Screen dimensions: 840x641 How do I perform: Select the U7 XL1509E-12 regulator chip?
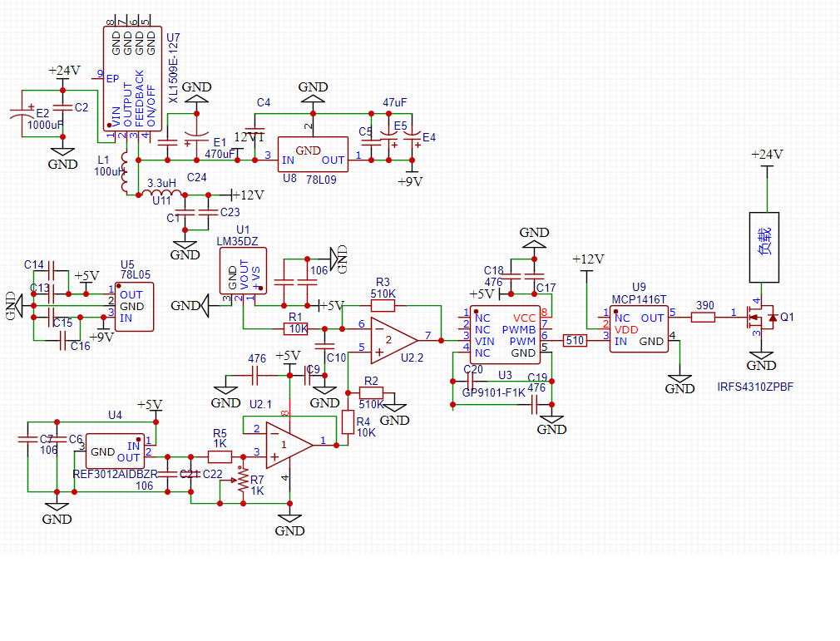[133, 79]
